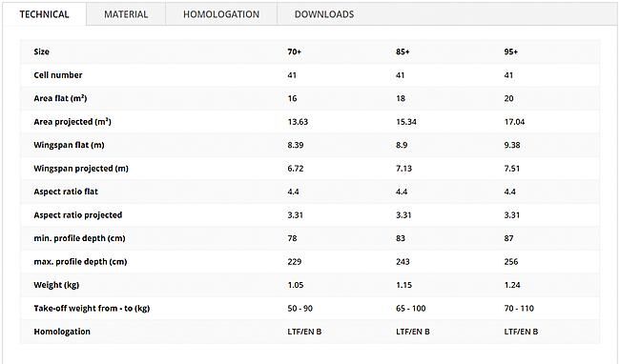The image size is (620, 364).
Task: Click weight value 1.05
Action: coord(296,285)
